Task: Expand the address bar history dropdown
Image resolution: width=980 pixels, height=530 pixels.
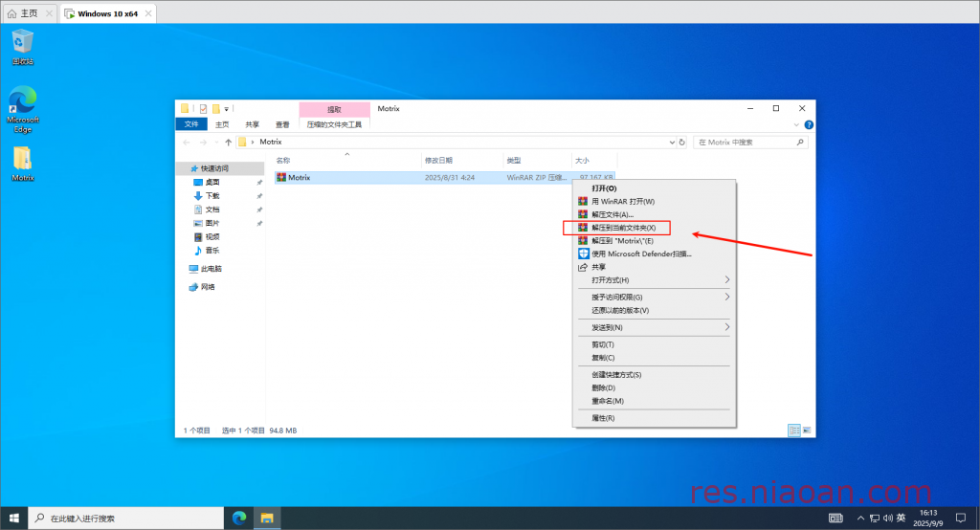Action: pos(672,143)
